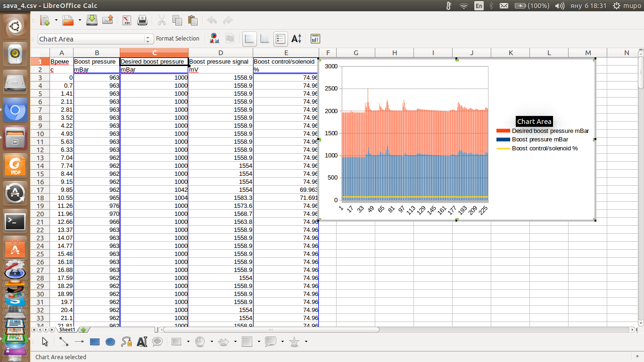Select the Ellipse drawing tool

click(110, 342)
